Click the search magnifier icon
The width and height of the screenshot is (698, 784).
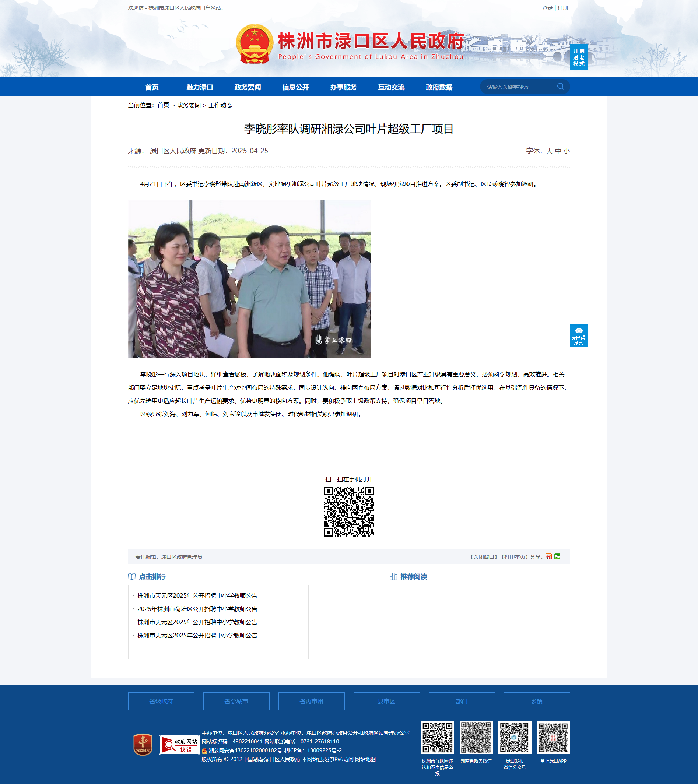click(560, 87)
